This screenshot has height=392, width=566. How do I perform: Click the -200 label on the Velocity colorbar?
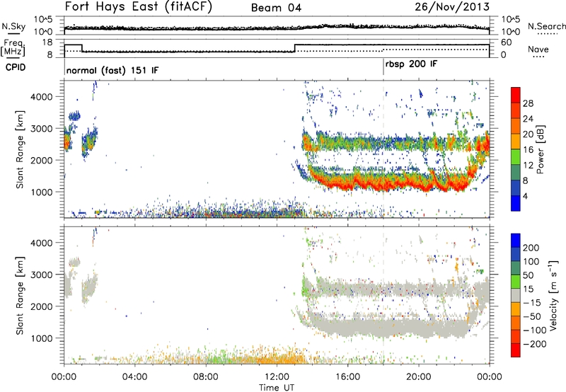535,344
